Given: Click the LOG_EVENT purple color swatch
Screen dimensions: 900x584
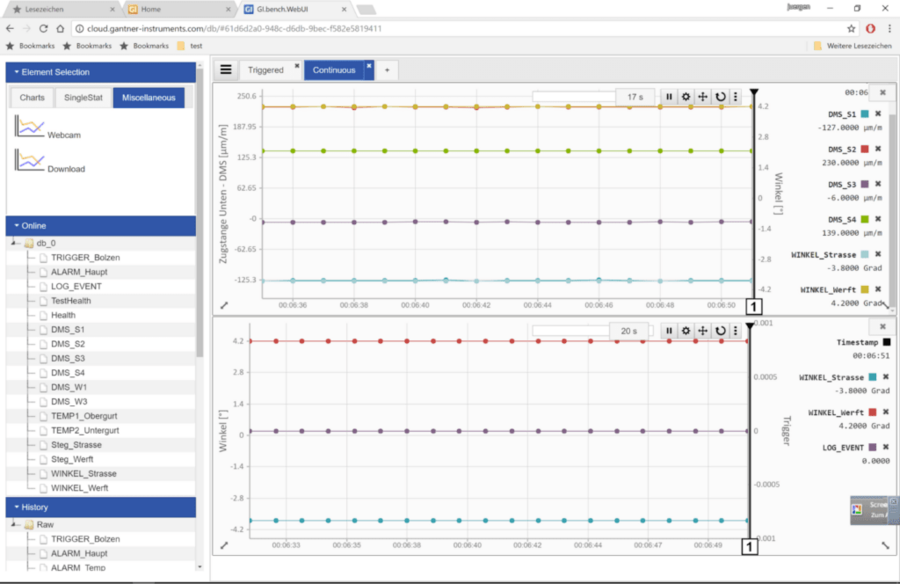Looking at the screenshot, I should click(872, 447).
